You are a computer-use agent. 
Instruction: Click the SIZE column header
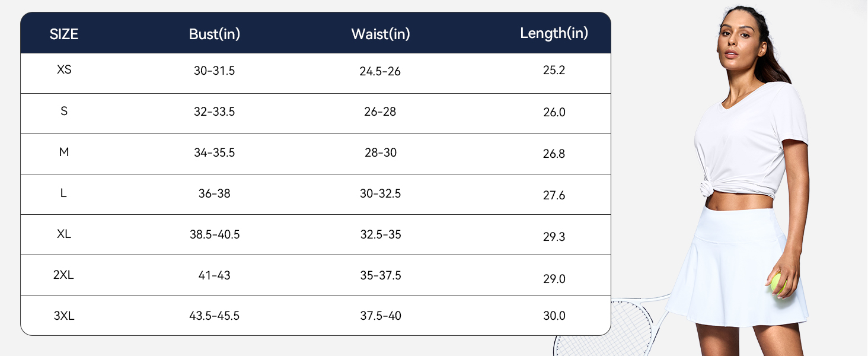[x=64, y=34]
